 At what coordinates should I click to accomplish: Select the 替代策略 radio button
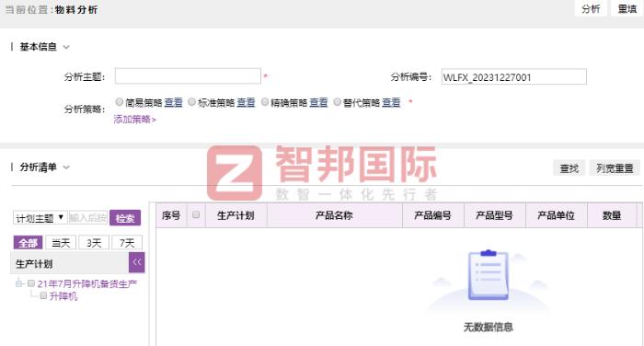click(x=338, y=102)
